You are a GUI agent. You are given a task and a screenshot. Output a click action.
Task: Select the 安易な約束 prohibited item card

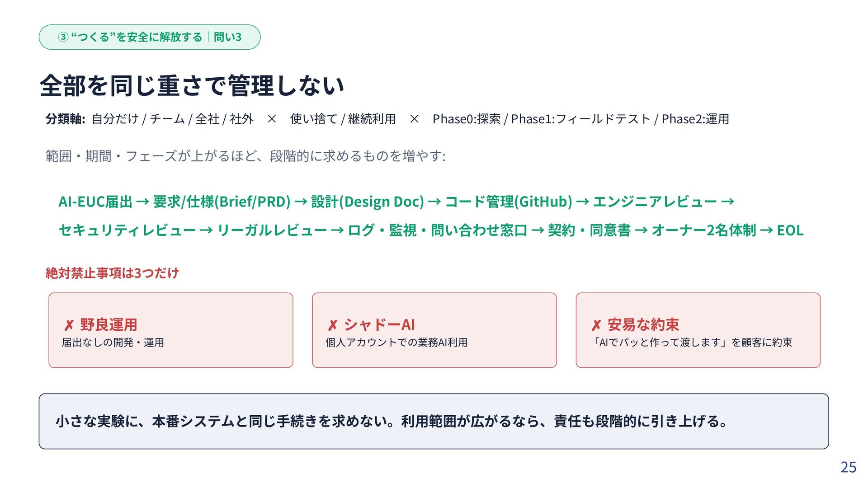698,330
